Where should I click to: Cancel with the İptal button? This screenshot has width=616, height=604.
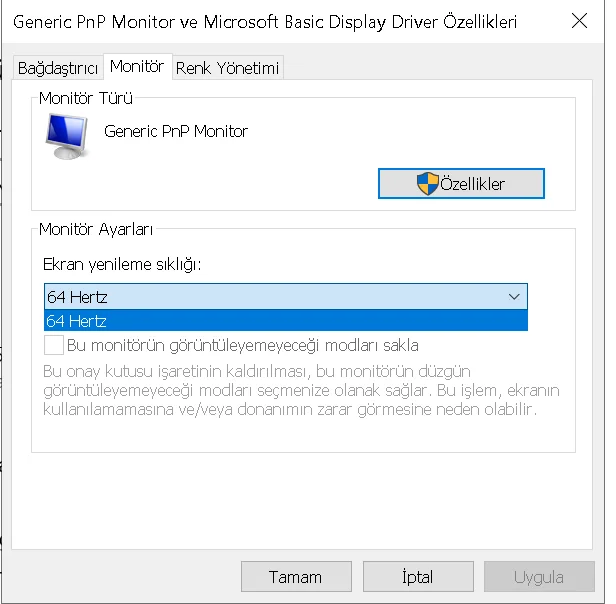coord(417,577)
